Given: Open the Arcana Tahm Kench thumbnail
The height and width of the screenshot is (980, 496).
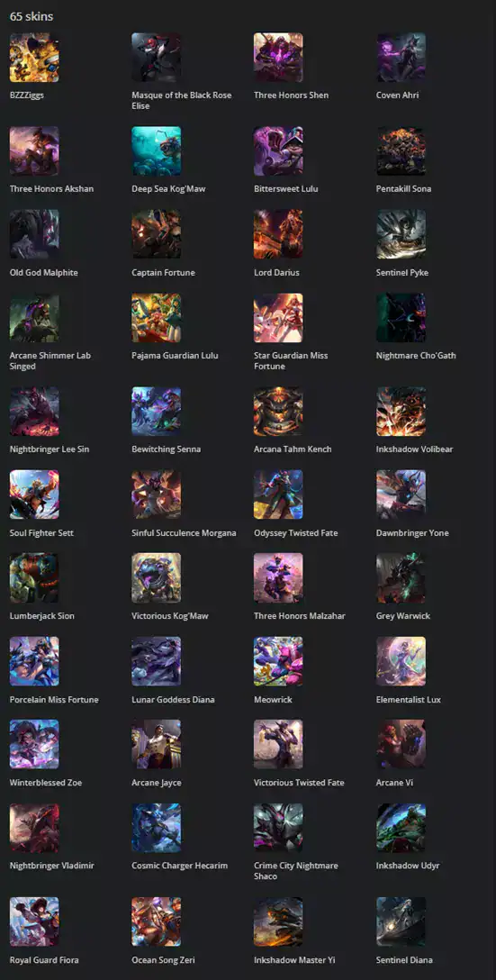Looking at the screenshot, I should click(x=279, y=412).
